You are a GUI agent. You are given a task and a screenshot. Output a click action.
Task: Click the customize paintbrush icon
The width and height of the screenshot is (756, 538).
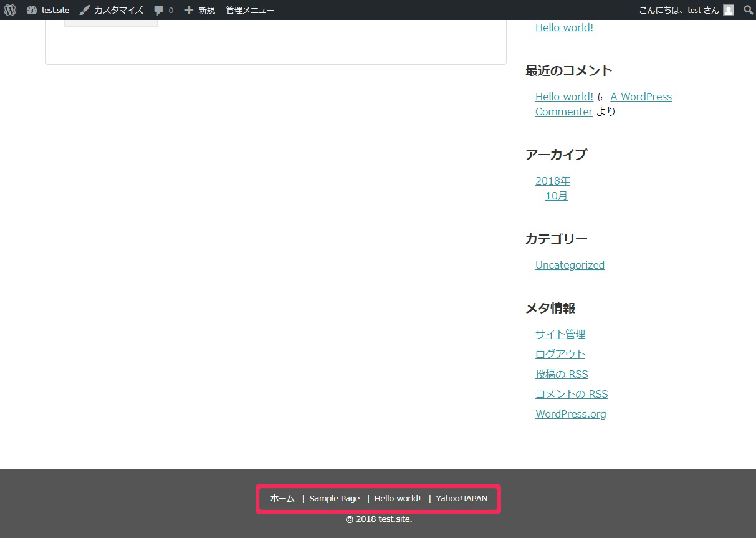pos(85,10)
